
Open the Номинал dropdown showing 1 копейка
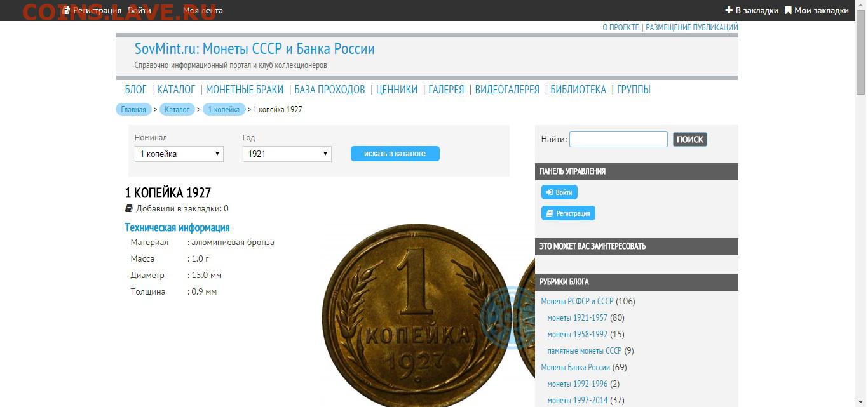[179, 154]
